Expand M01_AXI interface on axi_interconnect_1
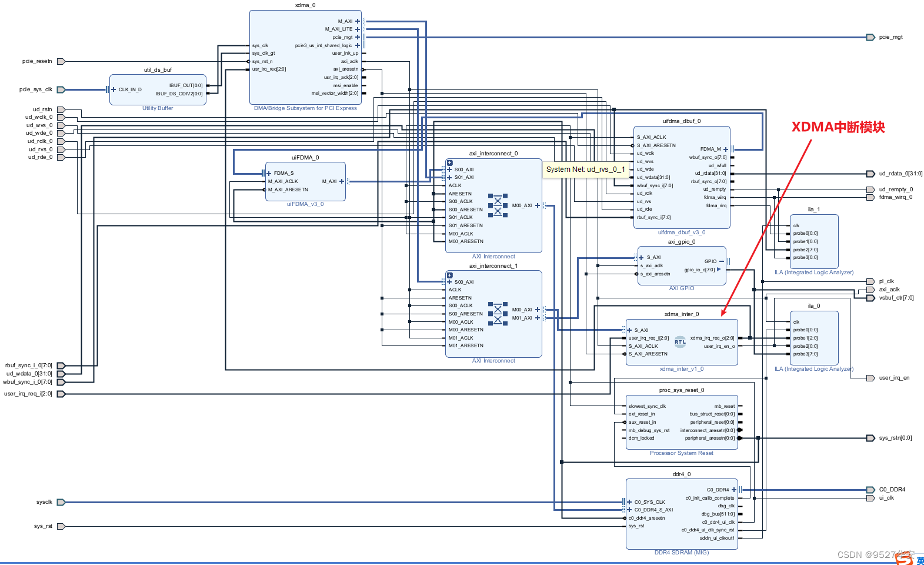Screen dimensions: 924x565 point(537,318)
